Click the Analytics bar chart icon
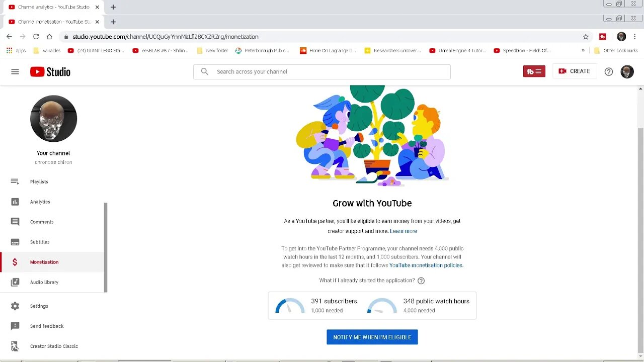This screenshot has width=644, height=362. click(x=15, y=202)
